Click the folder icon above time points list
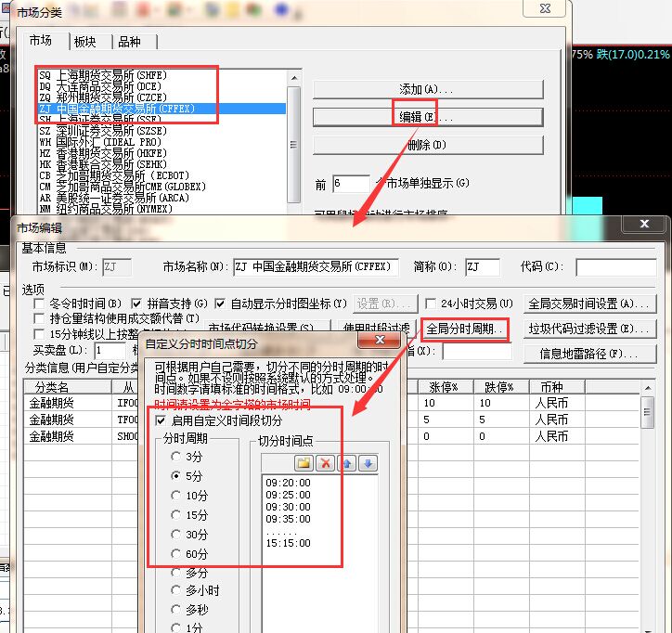This screenshot has width=672, height=633. point(304,462)
